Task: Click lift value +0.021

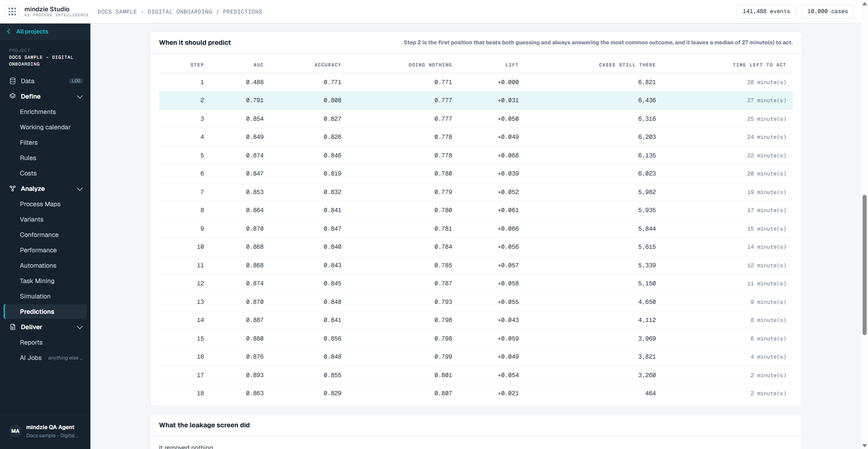Action: click(x=508, y=393)
